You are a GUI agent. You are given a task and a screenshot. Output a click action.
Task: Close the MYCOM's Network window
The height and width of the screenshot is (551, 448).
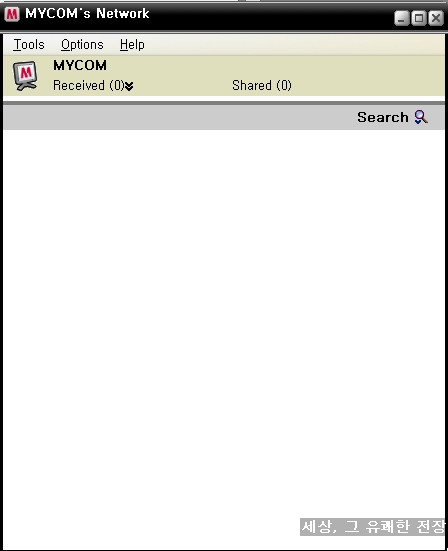pyautogui.click(x=436, y=18)
